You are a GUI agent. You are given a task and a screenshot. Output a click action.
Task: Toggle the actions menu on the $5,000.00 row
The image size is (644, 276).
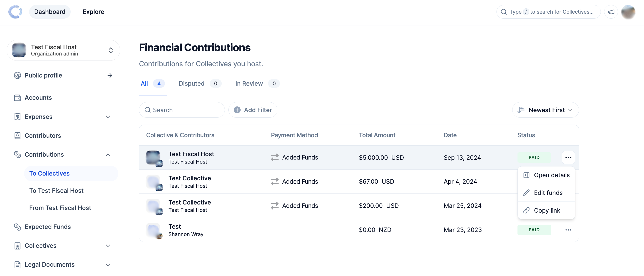pos(568,158)
